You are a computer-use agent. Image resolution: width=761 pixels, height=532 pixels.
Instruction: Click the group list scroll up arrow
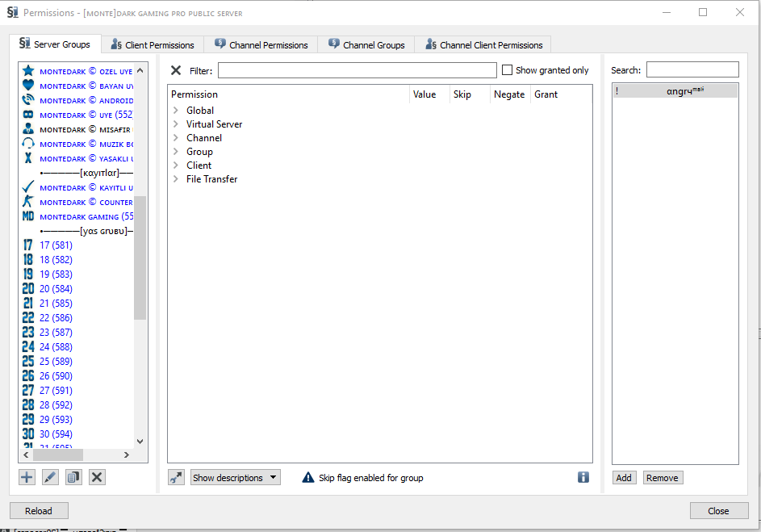point(140,70)
